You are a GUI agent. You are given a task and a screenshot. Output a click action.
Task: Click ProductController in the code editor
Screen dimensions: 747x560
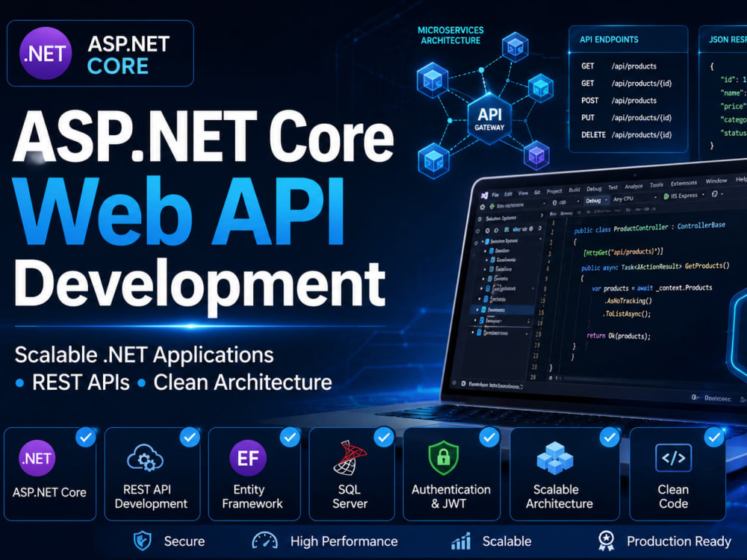click(641, 228)
